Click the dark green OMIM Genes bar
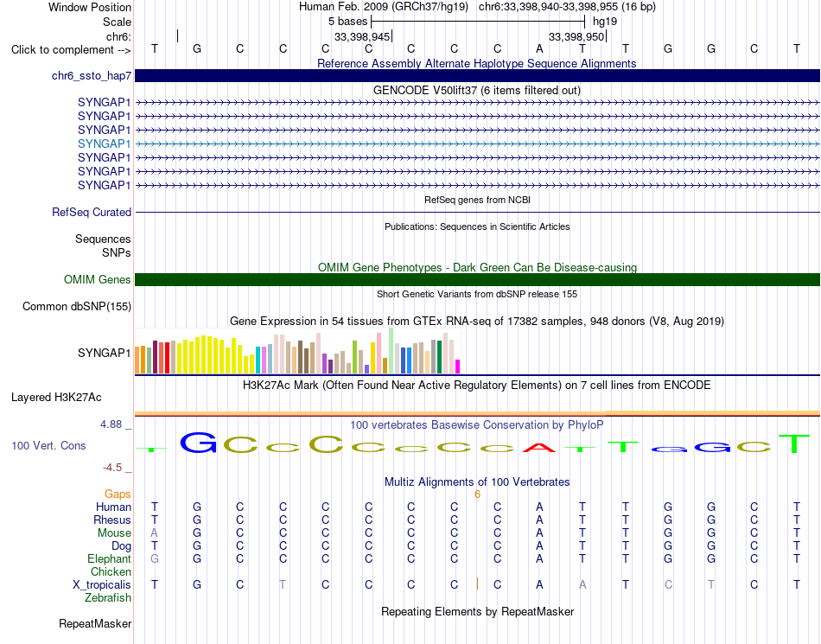821x644 pixels. (477, 279)
